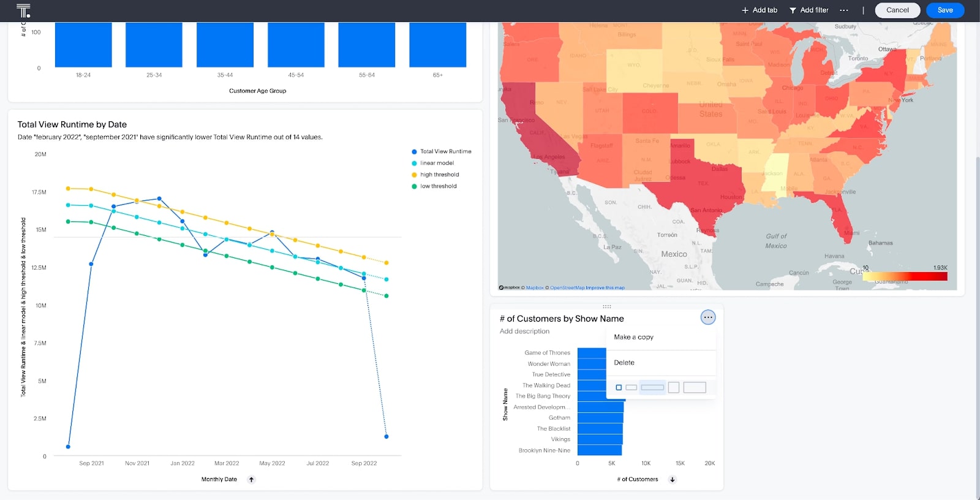The width and height of the screenshot is (980, 500).
Task: Select the extra-small tile size option
Action: tap(619, 387)
